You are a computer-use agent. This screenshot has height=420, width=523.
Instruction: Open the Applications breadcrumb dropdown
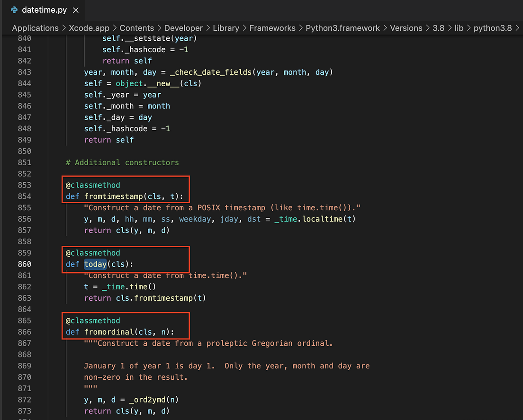35,28
